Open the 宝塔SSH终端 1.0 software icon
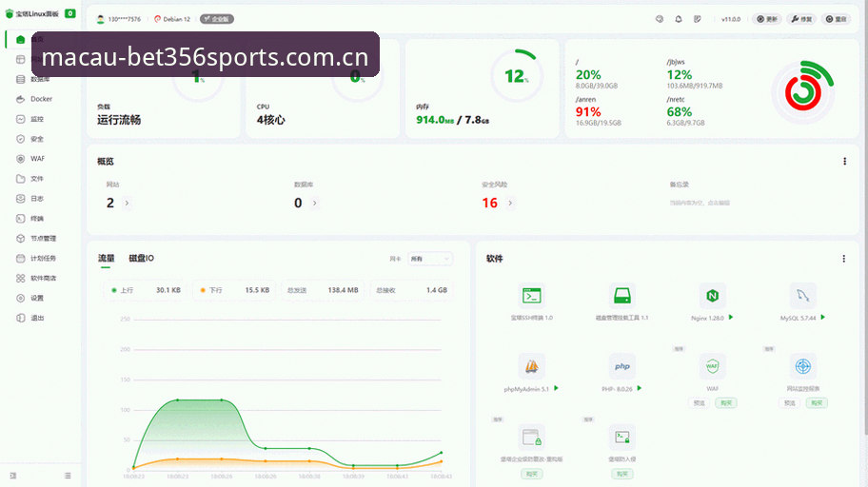This screenshot has height=487, width=868. [x=531, y=296]
